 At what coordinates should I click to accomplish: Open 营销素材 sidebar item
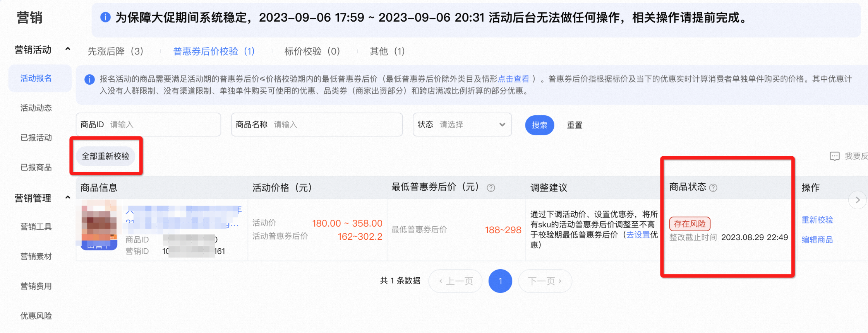tap(36, 257)
